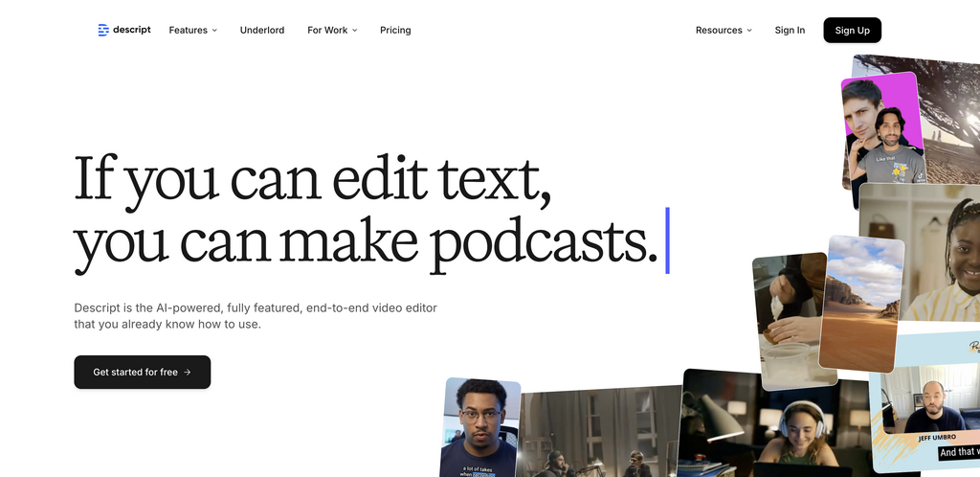The image size is (980, 477).
Task: Click the Descript AI-powered description paragraph
Action: pos(256,316)
